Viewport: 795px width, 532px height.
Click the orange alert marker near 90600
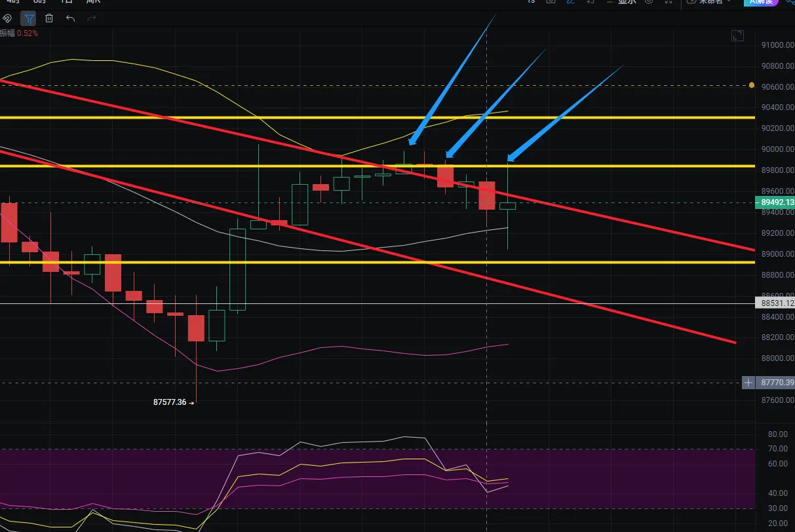coord(752,85)
